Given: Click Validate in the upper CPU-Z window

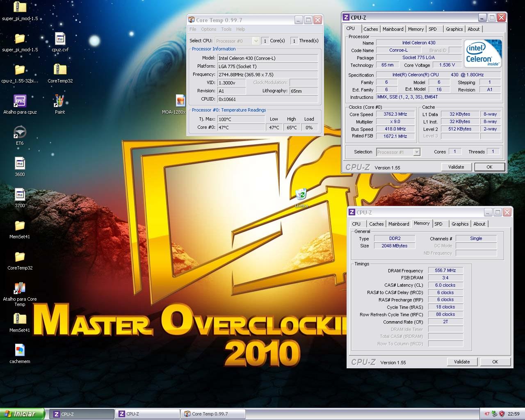Looking at the screenshot, I should [x=456, y=167].
